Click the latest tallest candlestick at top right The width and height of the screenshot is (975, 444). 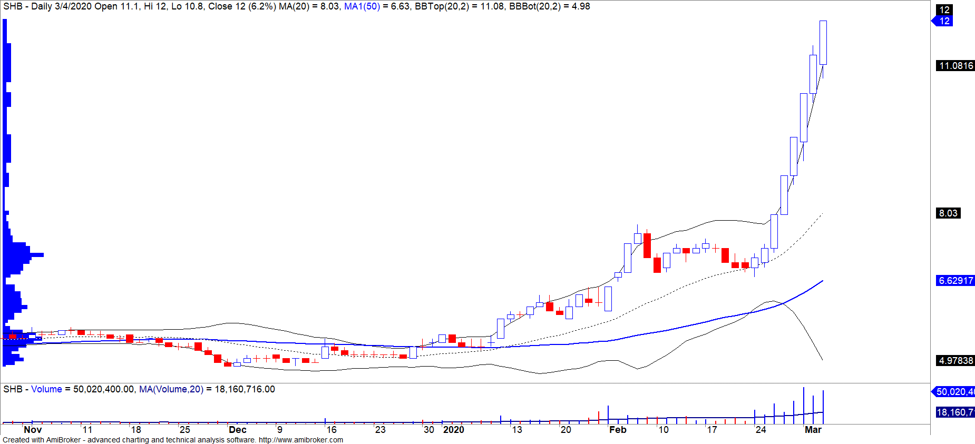[823, 42]
